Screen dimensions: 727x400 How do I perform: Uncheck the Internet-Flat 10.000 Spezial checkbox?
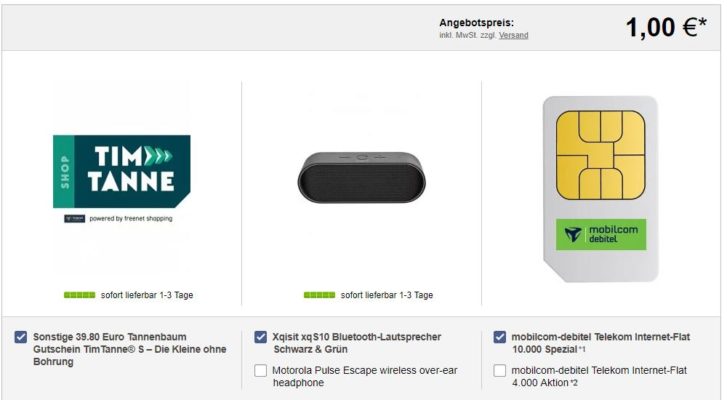(x=500, y=337)
